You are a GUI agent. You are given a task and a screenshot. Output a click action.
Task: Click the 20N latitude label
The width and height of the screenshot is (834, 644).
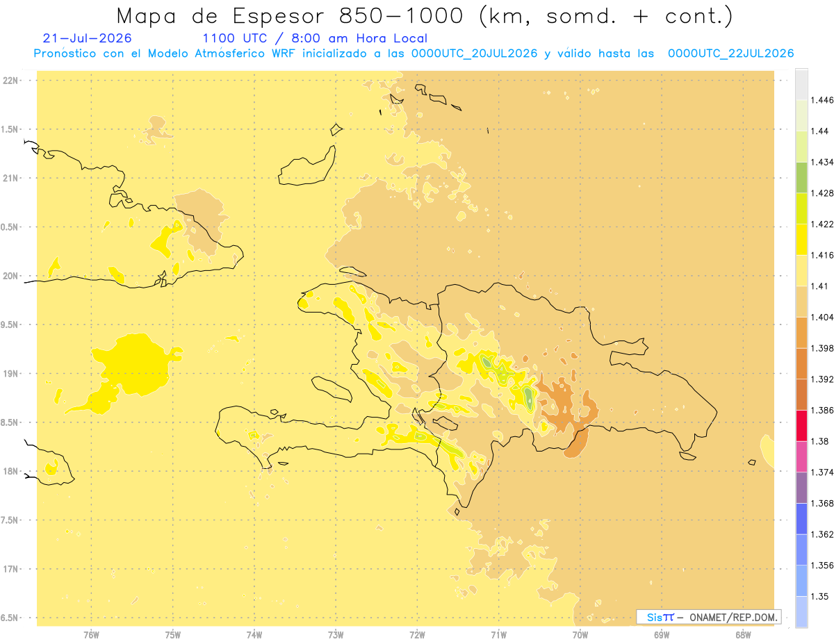click(11, 276)
